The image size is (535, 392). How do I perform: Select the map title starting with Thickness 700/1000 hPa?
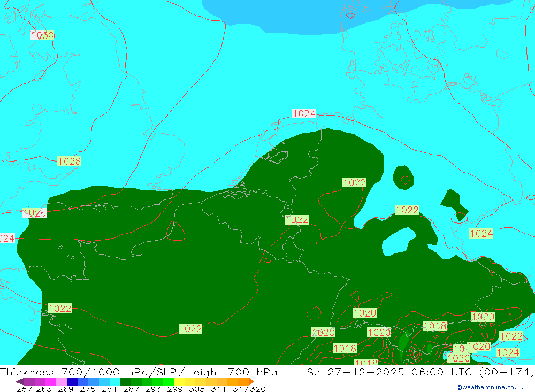139,372
